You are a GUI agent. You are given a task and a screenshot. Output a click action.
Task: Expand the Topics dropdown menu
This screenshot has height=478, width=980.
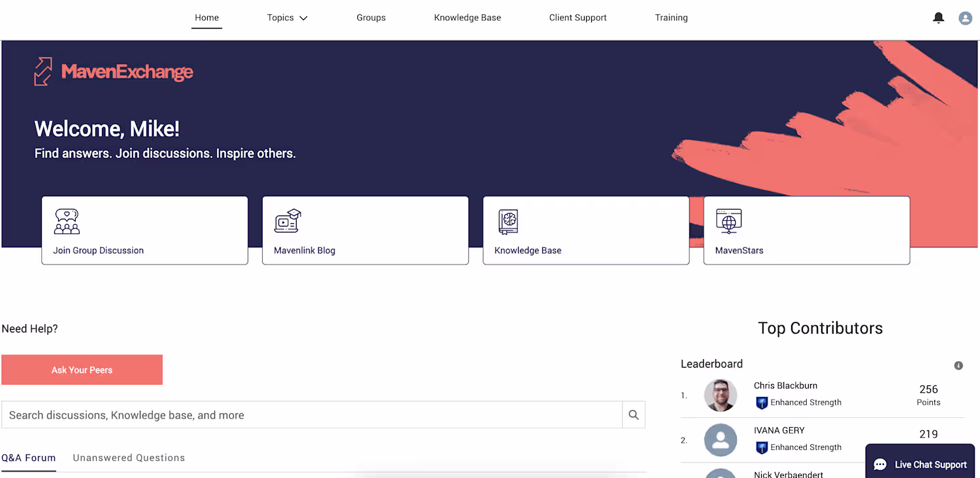coord(287,18)
